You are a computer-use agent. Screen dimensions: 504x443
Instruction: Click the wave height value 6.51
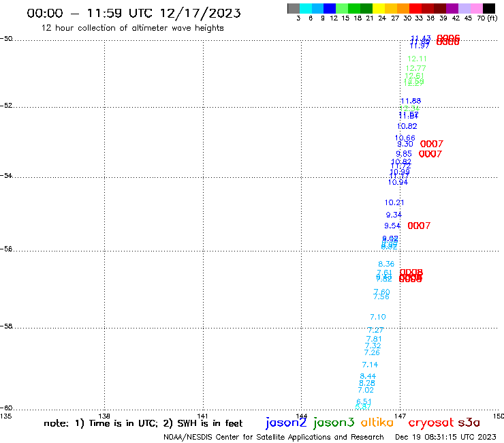pyautogui.click(x=364, y=402)
